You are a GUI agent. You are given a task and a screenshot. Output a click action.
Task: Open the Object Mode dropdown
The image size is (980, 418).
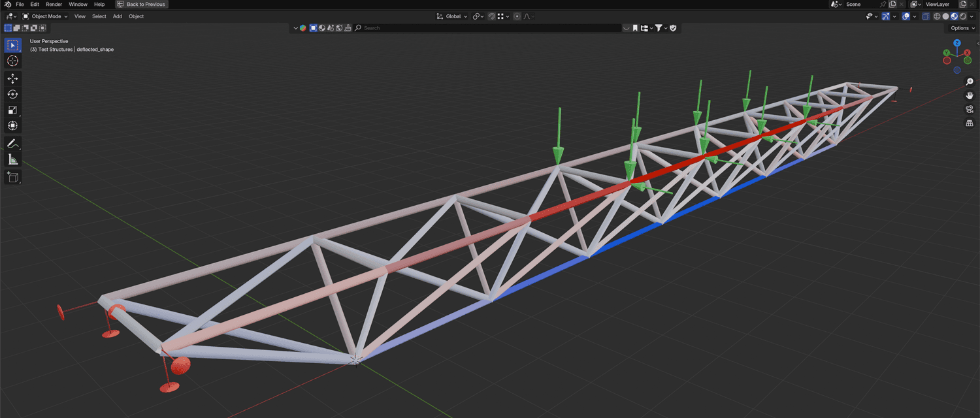tap(46, 16)
